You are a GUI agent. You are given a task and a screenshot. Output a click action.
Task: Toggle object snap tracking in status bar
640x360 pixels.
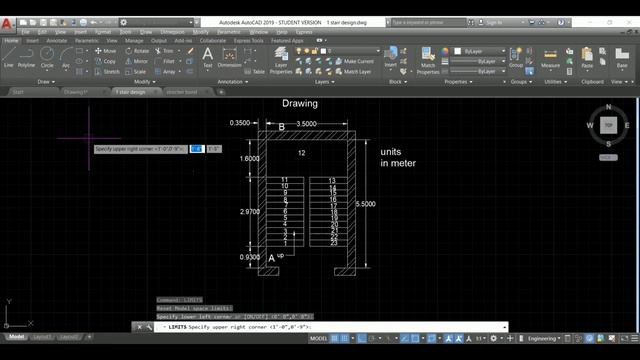pyautogui.click(x=404, y=338)
